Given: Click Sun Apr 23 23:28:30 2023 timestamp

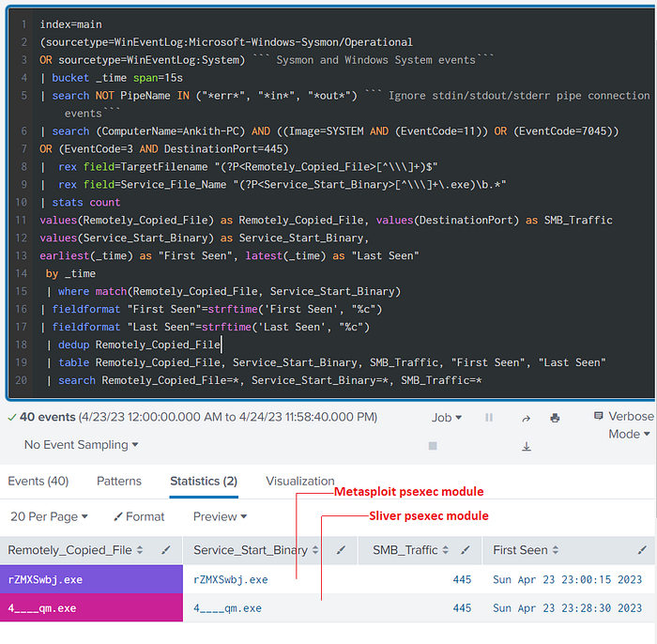Looking at the screenshot, I should (x=567, y=608).
